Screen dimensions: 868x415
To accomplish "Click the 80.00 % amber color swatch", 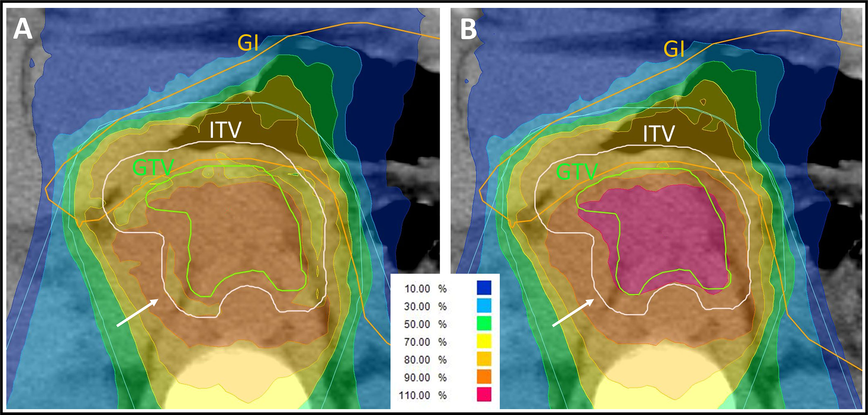I will (484, 359).
